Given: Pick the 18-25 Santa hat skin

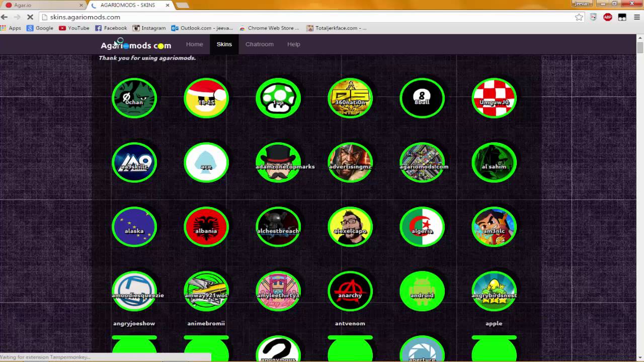Looking at the screenshot, I should pos(206,98).
